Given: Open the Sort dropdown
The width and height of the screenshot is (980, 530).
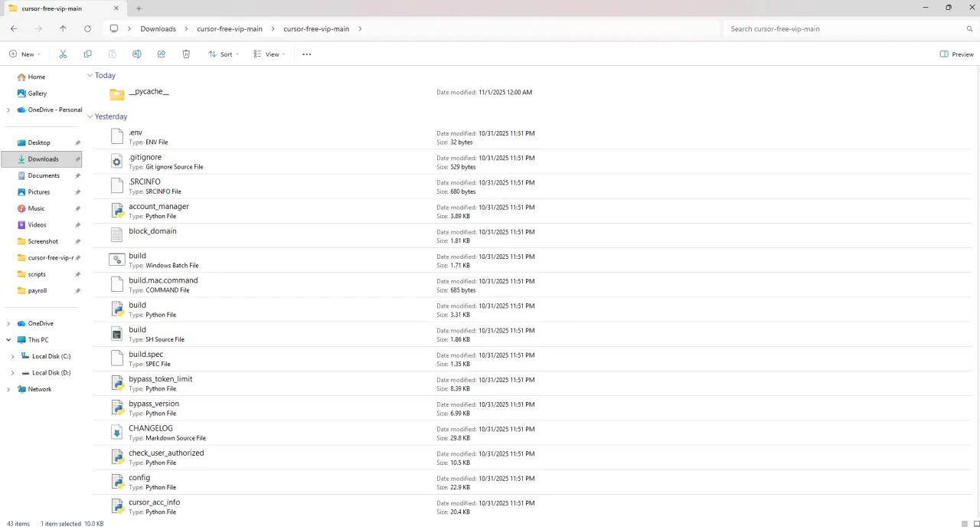Looking at the screenshot, I should click(x=224, y=54).
